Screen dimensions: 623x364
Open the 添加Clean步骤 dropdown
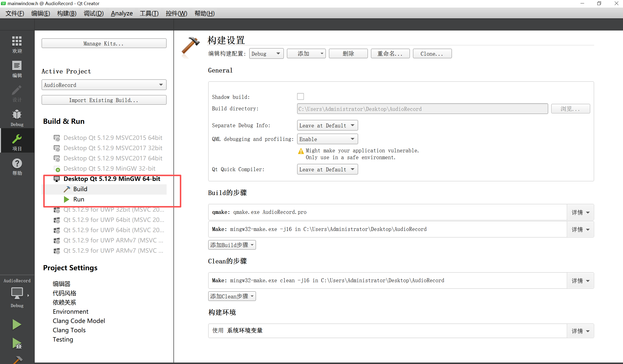pos(232,296)
